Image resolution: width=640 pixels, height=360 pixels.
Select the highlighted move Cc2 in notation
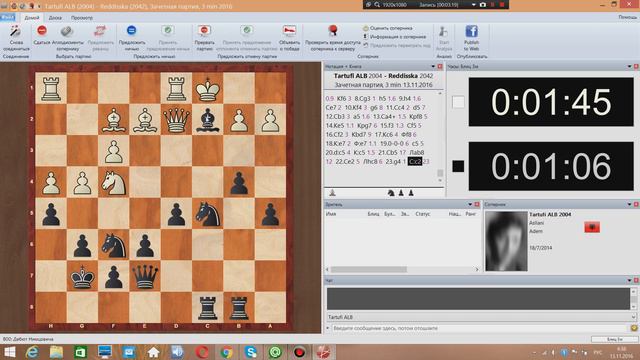click(415, 161)
